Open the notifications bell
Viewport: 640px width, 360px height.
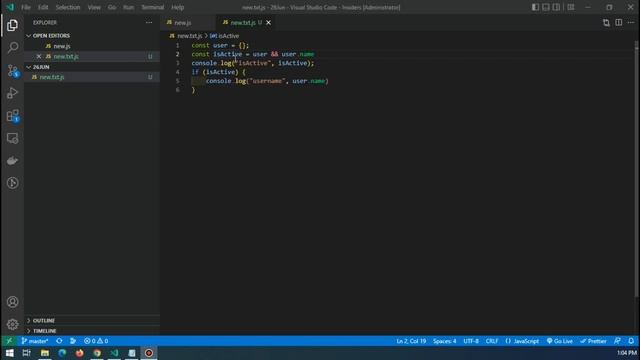point(631,341)
